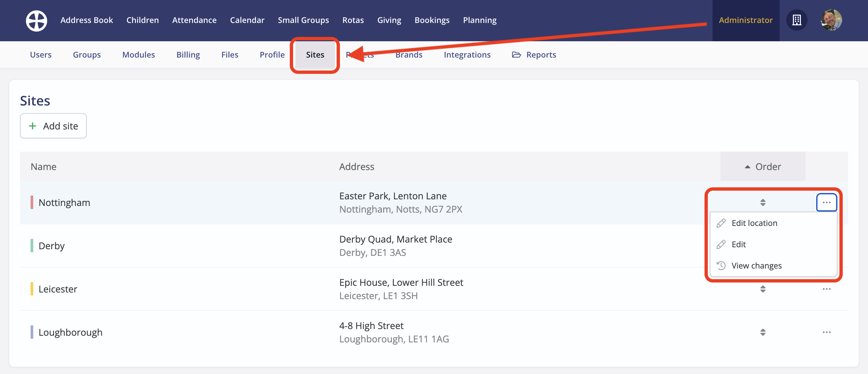Open the Administrator module

(745, 20)
